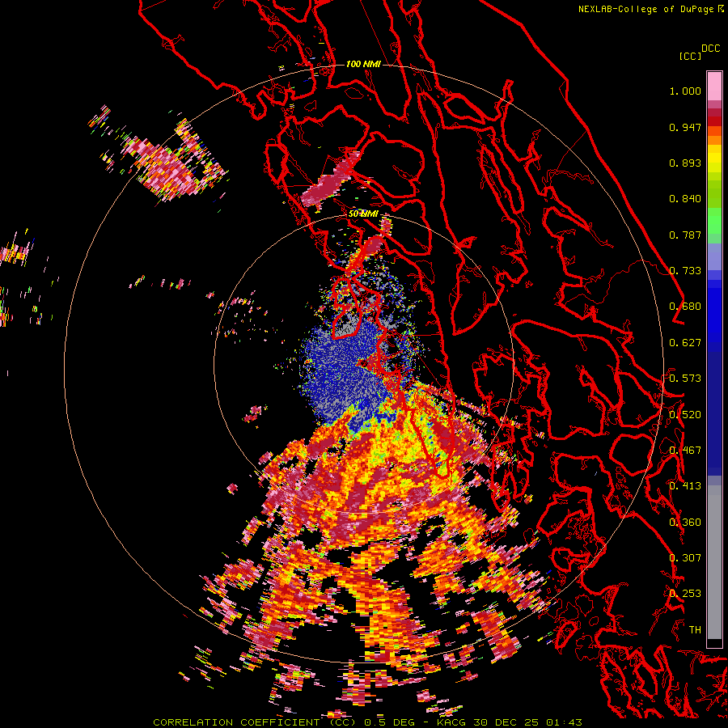Viewport: 728px width, 728px height.
Task: Click the NEXLAB-College of DuPage label
Action: [x=645, y=9]
